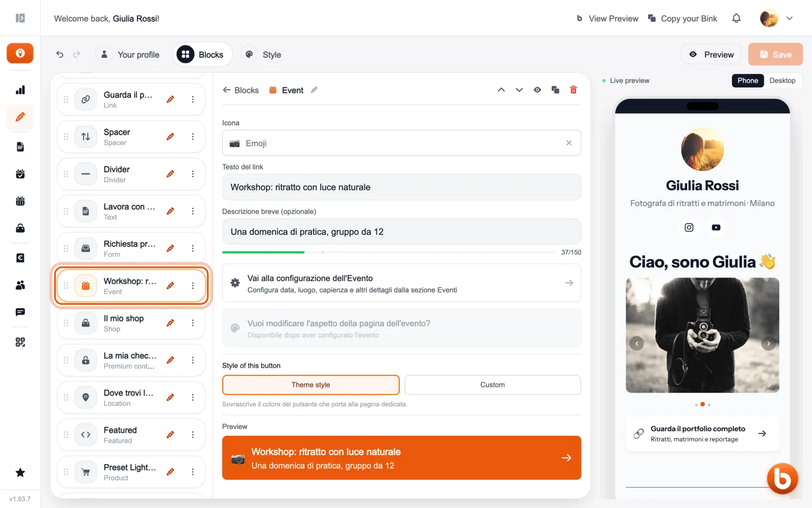Open the floating Bink chat bubble

tap(782, 478)
